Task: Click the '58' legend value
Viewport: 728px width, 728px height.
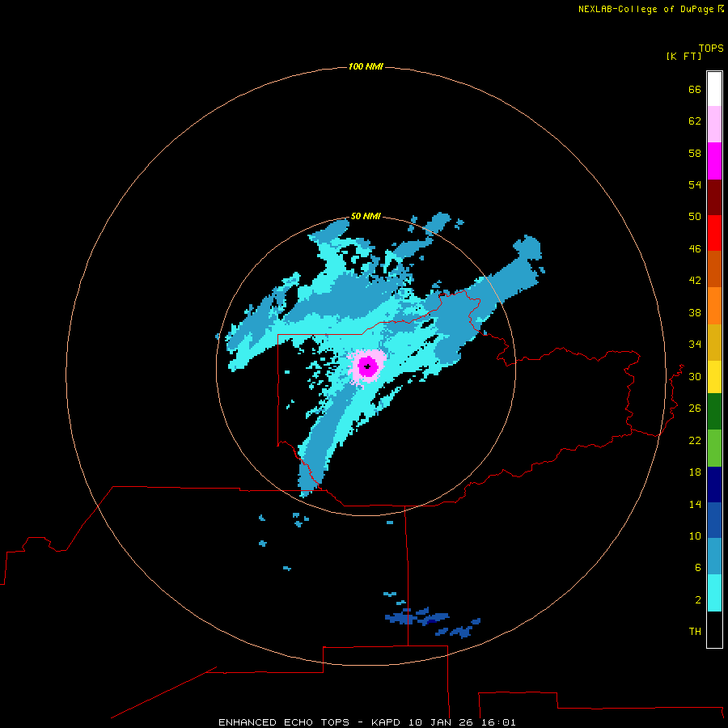Action: pos(695,153)
